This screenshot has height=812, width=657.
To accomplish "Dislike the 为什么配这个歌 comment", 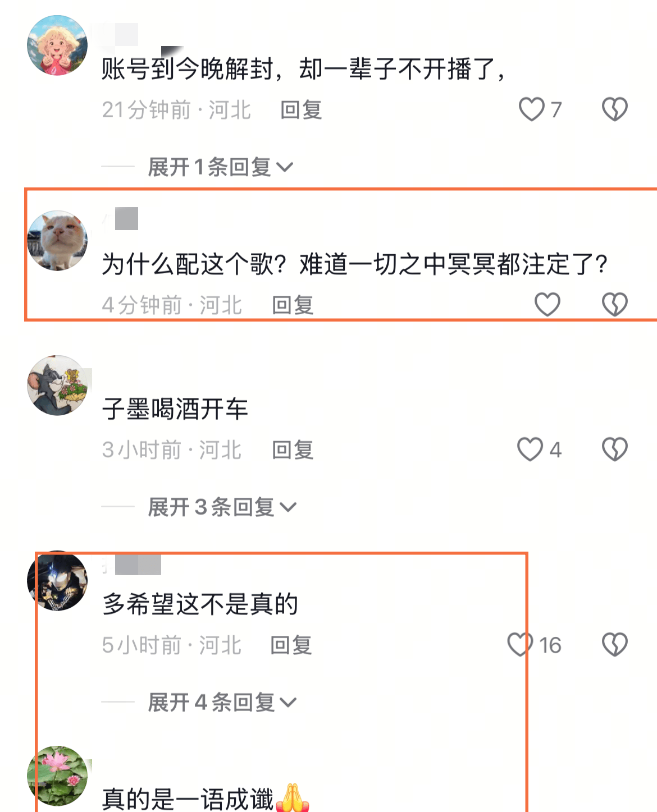I will (x=615, y=304).
